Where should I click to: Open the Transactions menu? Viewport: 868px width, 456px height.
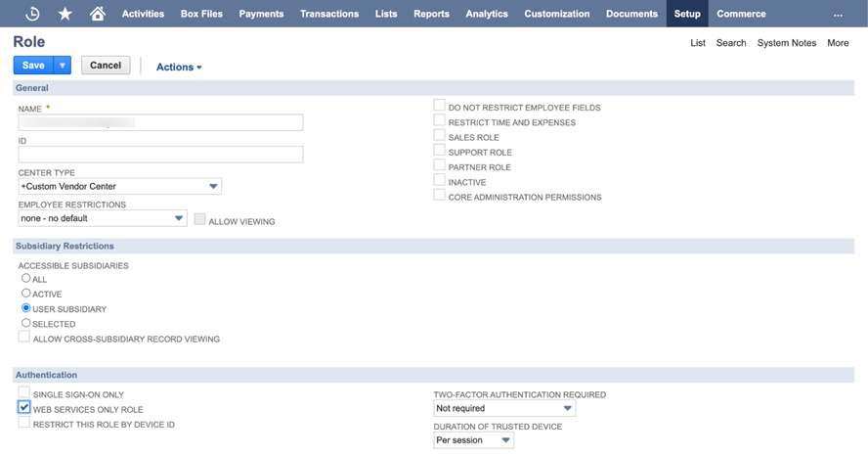coord(329,14)
